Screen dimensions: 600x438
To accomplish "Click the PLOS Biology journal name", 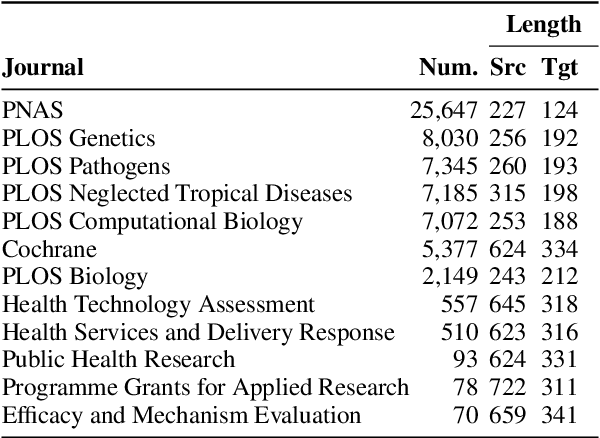I will 75,276.
